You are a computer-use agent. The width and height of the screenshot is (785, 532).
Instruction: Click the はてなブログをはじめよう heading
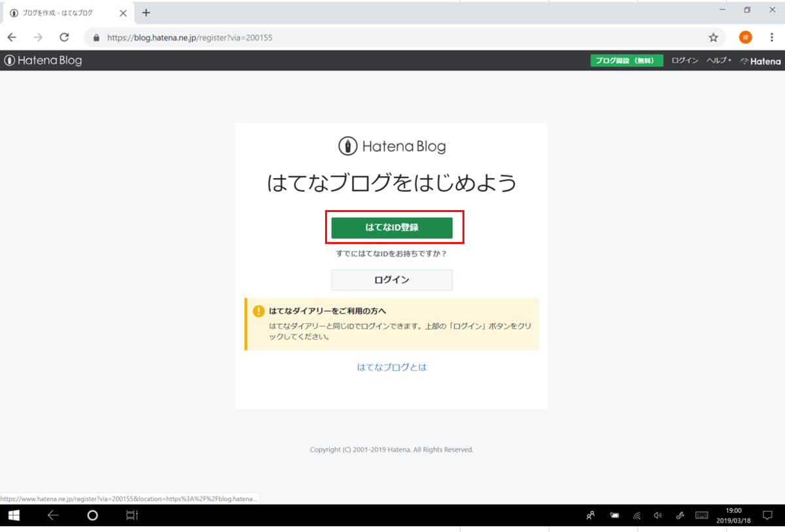point(392,183)
